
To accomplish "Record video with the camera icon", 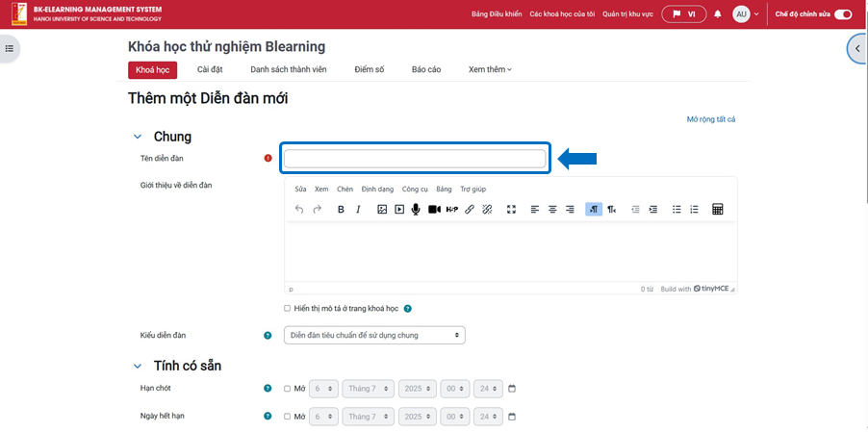I will (435, 209).
